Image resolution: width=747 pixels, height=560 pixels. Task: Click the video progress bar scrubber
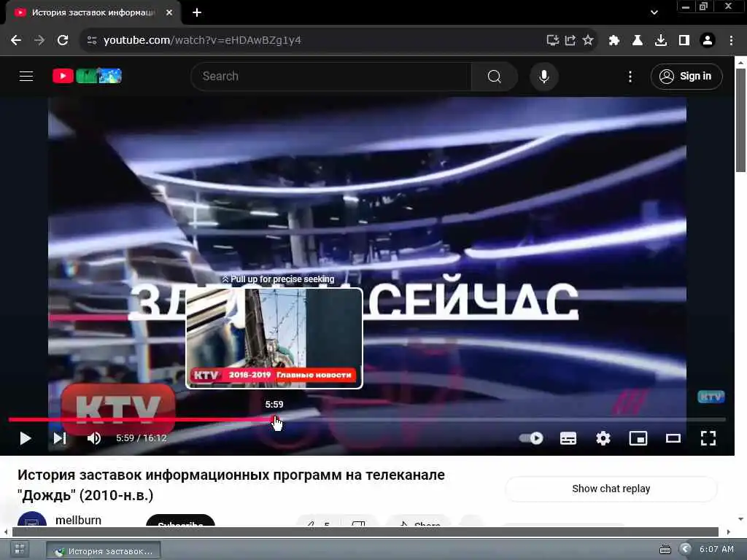[275, 419]
